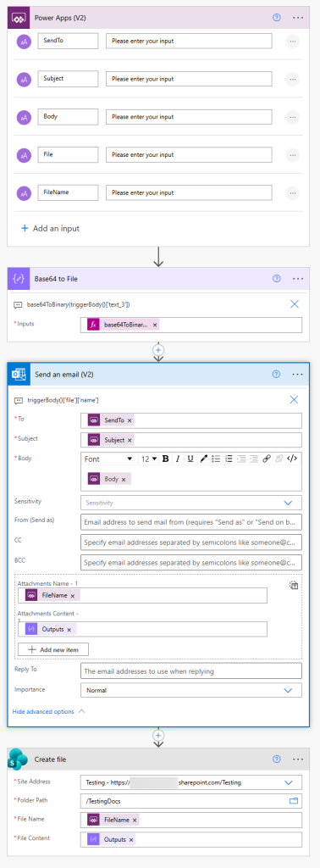Remove Outputs token from File Content
Viewport: 320px width, 868px height.
(x=131, y=839)
